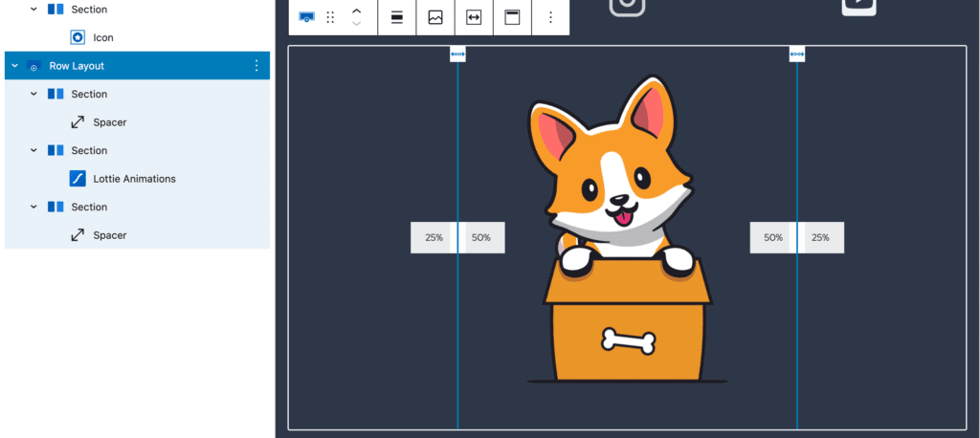
Task: Click the YouTube icon on the canvas
Action: 858,7
